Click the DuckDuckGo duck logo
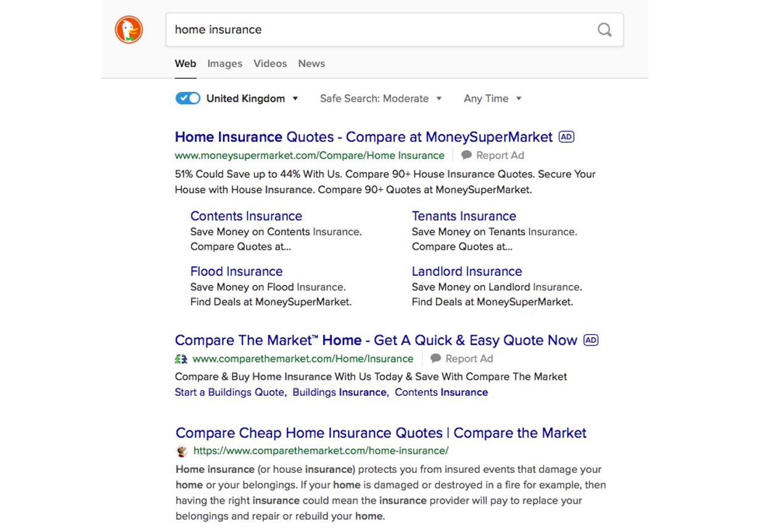This screenshot has width=769, height=532. [x=129, y=30]
